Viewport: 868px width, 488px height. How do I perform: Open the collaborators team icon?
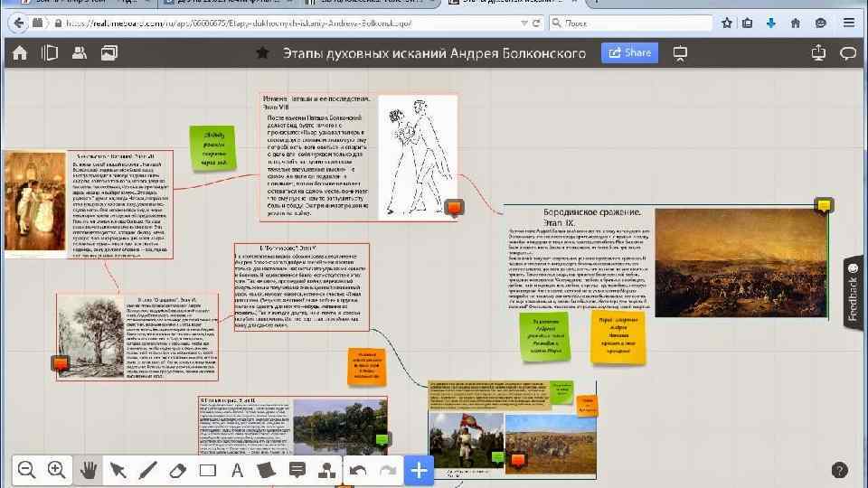click(80, 53)
